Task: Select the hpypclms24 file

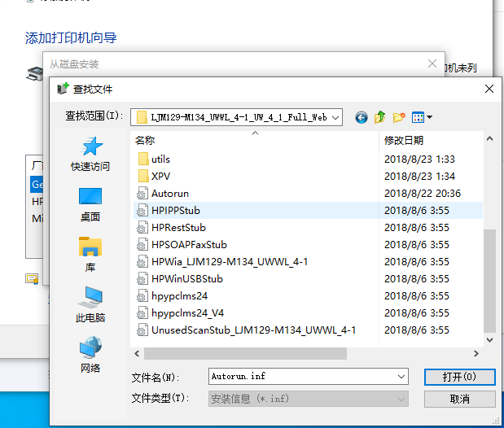Action: (179, 295)
